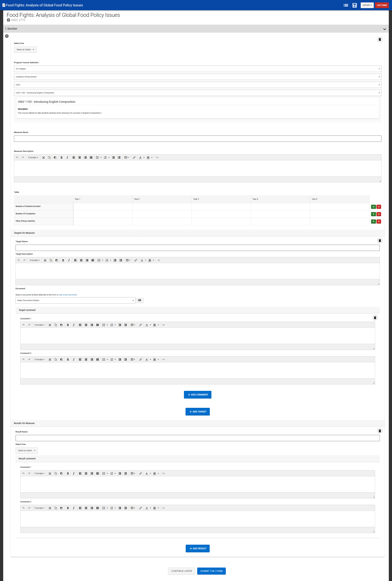Delete section item 1 with top trash icon
Screen dimensions: 392x581
(380, 40)
